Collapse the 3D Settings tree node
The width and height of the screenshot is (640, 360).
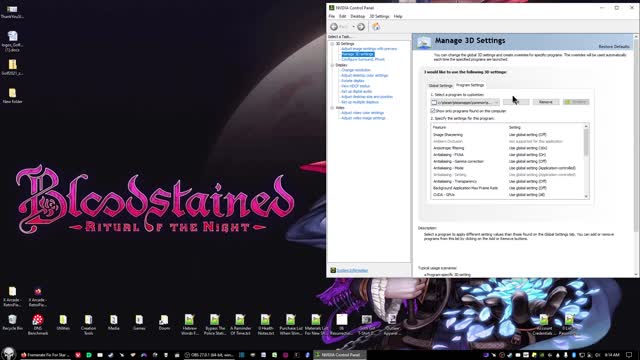click(x=332, y=44)
